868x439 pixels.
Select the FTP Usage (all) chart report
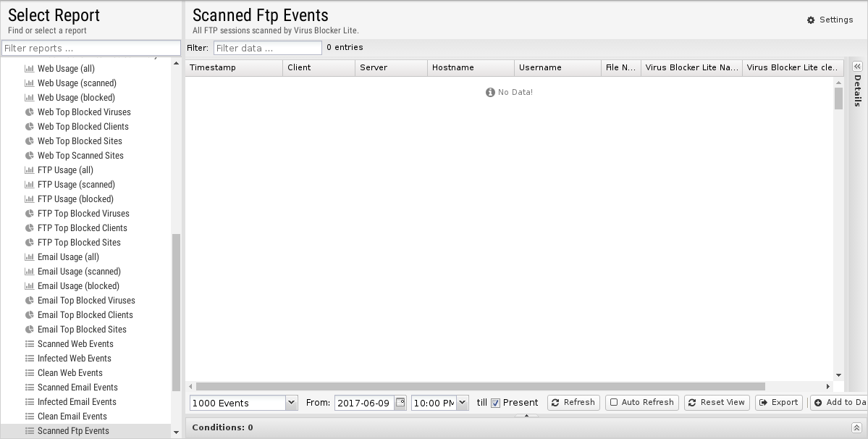coord(65,170)
